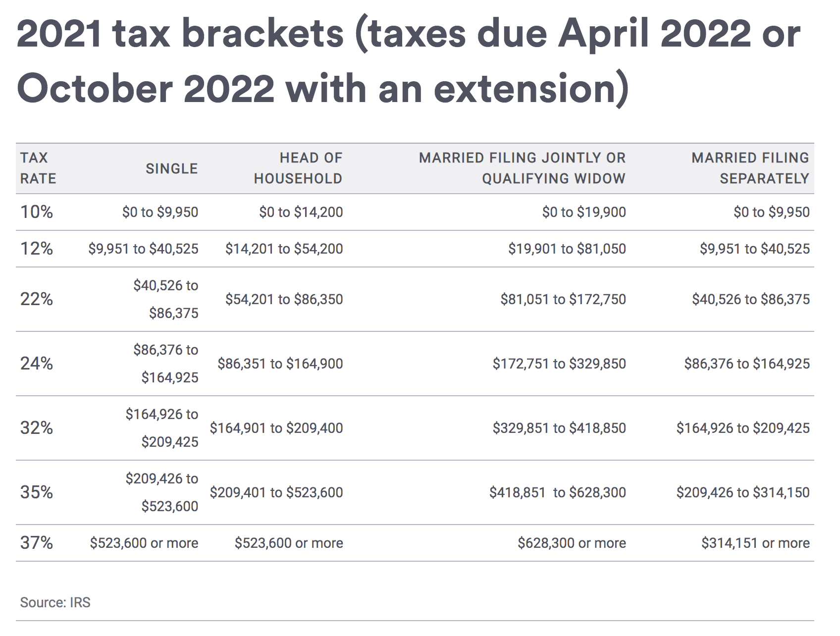
Task: Click the $314,151 or more cell
Action: [755, 543]
